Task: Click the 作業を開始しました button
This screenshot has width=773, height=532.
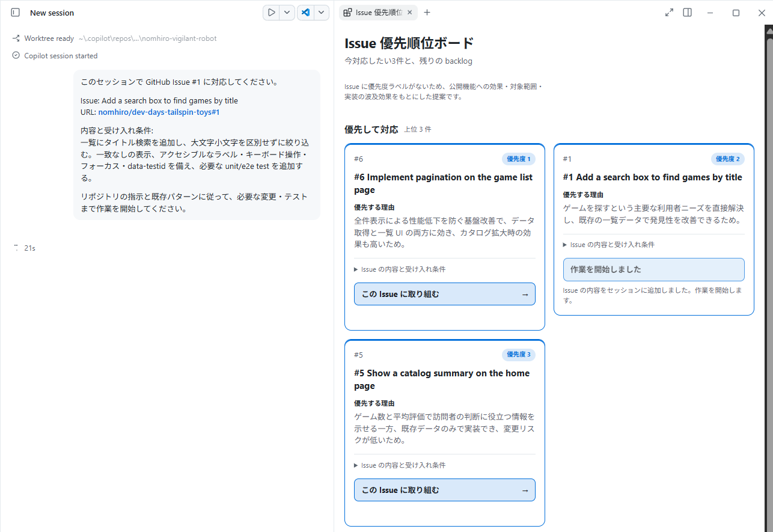Action: (x=653, y=269)
